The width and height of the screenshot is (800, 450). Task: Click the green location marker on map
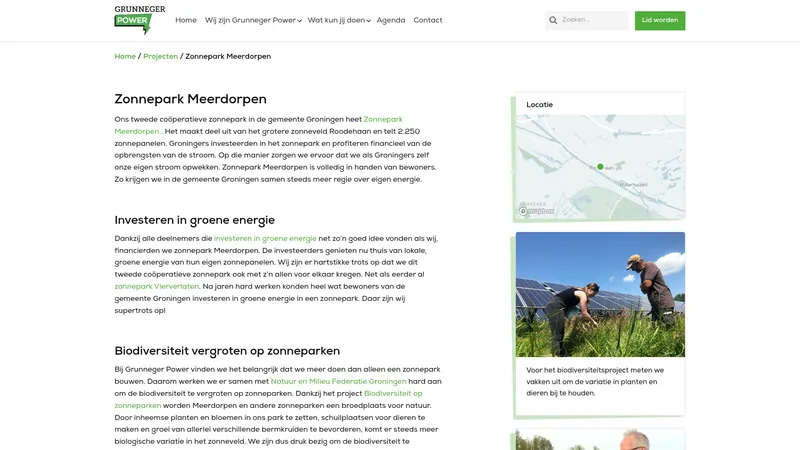pyautogui.click(x=601, y=167)
